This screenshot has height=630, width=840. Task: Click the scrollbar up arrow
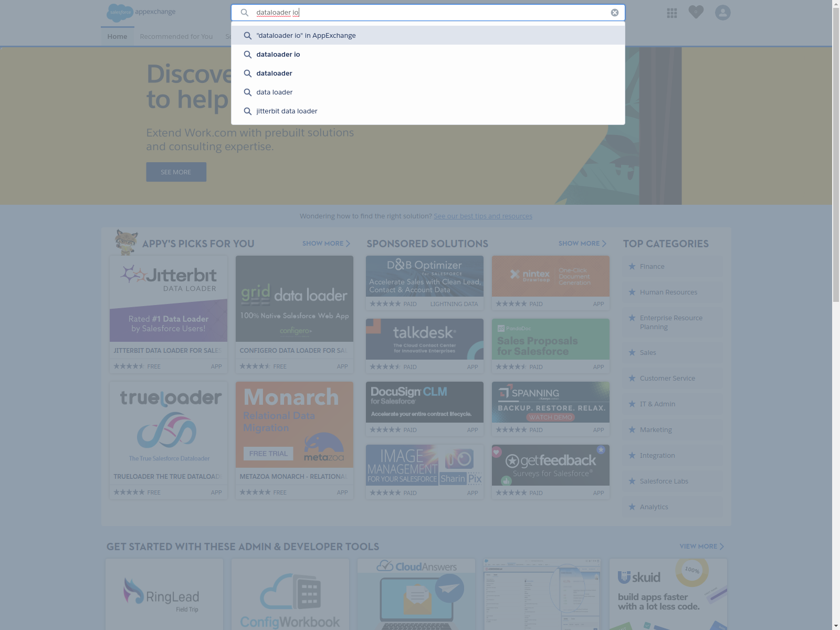click(836, 4)
